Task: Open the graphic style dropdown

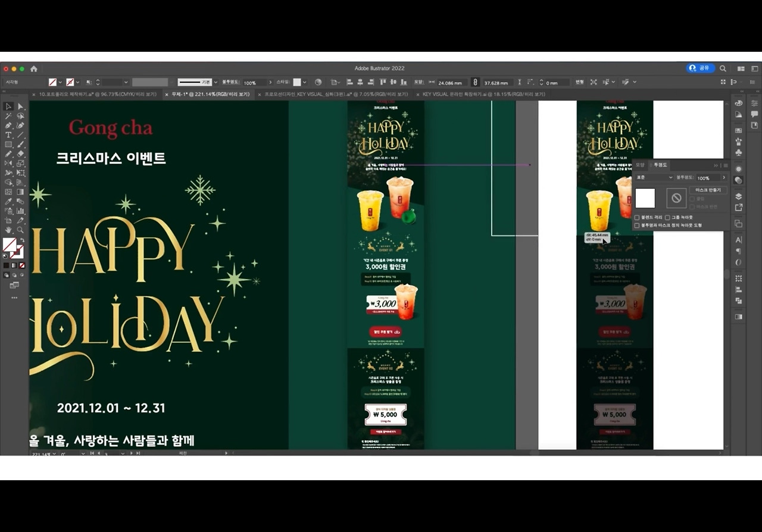Action: 305,82
